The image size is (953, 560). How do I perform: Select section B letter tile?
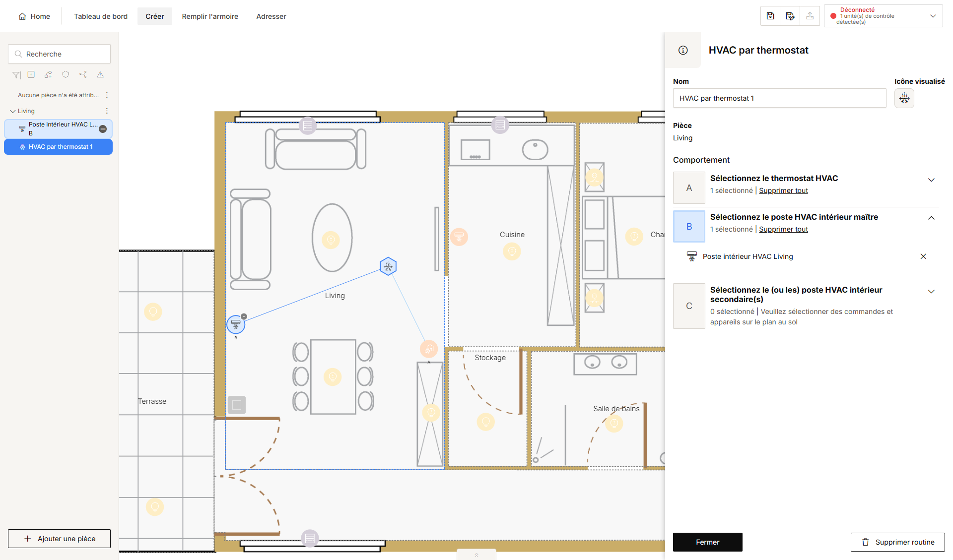coord(689,226)
